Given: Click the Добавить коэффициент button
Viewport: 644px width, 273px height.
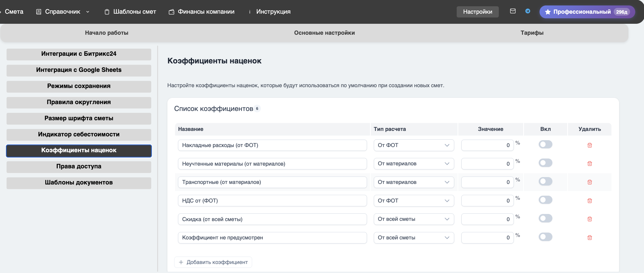Looking at the screenshot, I should (213, 262).
